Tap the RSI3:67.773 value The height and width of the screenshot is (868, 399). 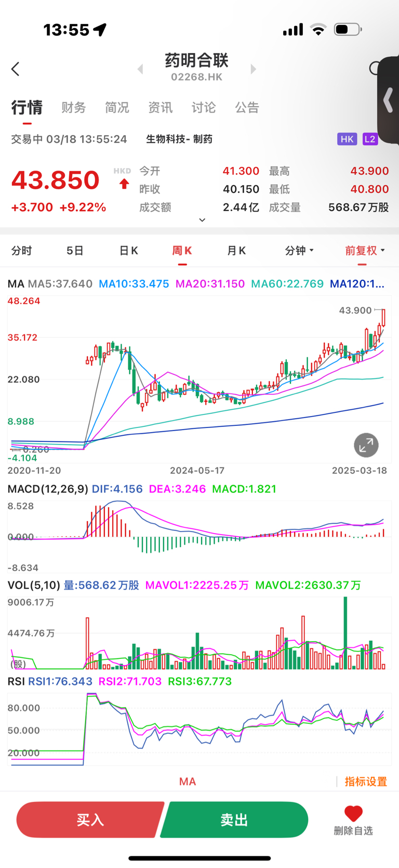pyautogui.click(x=200, y=681)
